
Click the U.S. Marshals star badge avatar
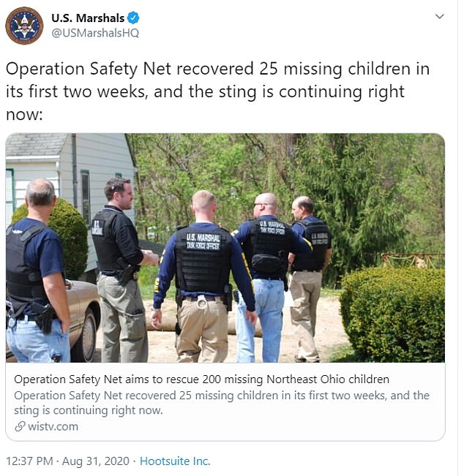(24, 26)
